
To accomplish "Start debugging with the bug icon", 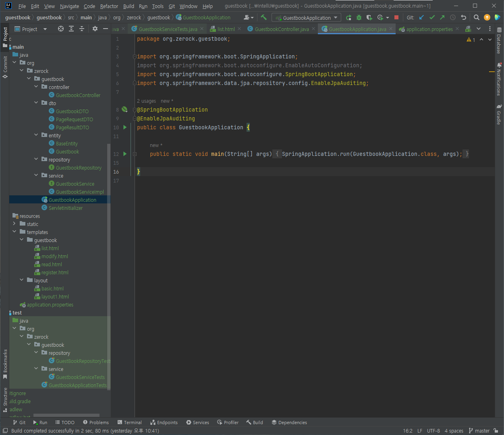I will click(359, 17).
